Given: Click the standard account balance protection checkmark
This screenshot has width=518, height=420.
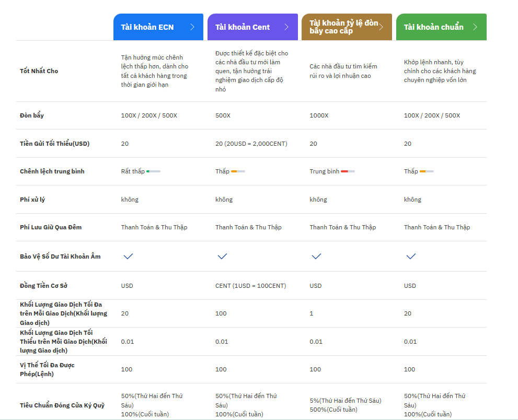Looking at the screenshot, I should click(x=411, y=256).
